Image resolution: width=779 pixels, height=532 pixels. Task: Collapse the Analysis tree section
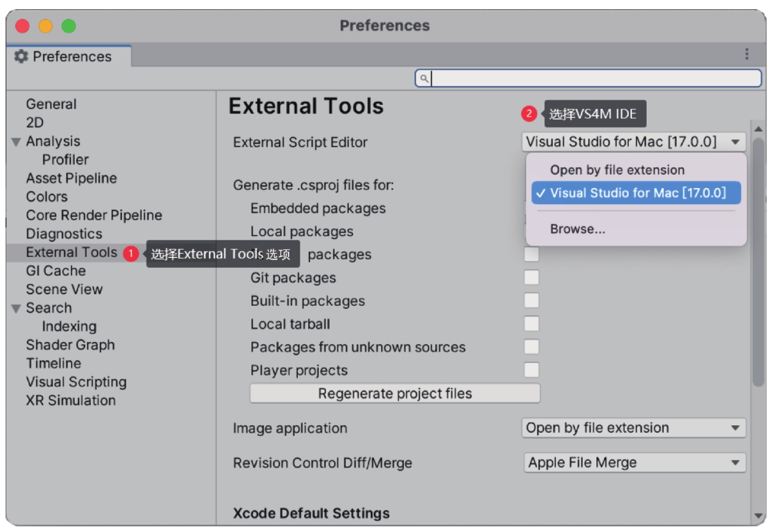[16, 142]
